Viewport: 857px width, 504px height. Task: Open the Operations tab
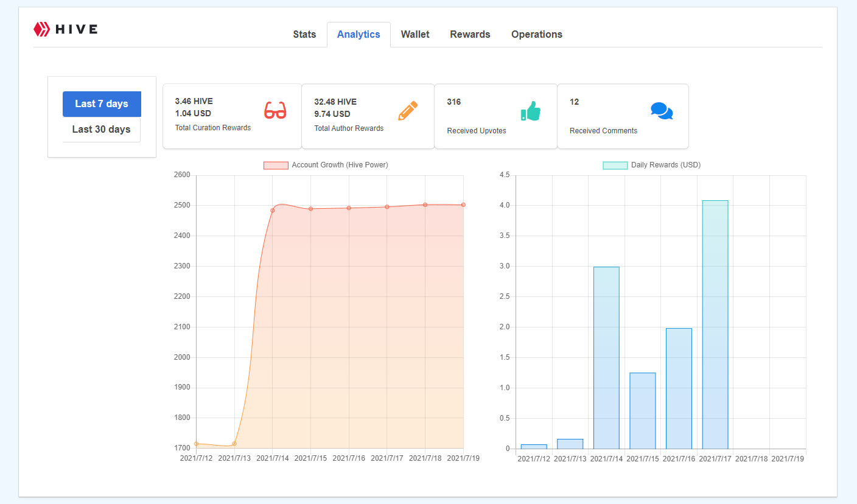537,35
